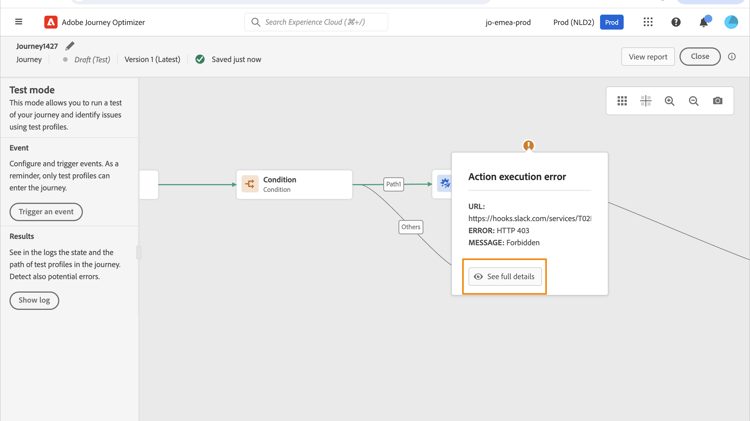Click the Show log button
This screenshot has height=421, width=750.
pos(34,300)
